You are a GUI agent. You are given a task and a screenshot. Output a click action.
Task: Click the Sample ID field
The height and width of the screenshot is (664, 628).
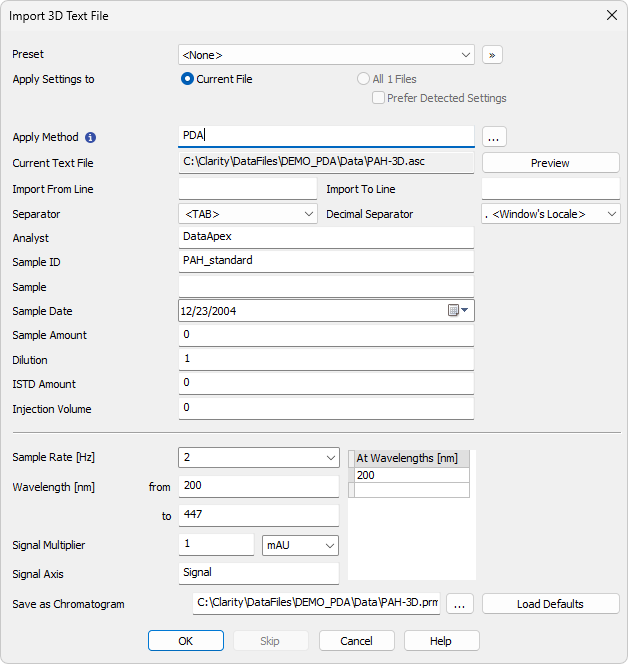point(326,262)
